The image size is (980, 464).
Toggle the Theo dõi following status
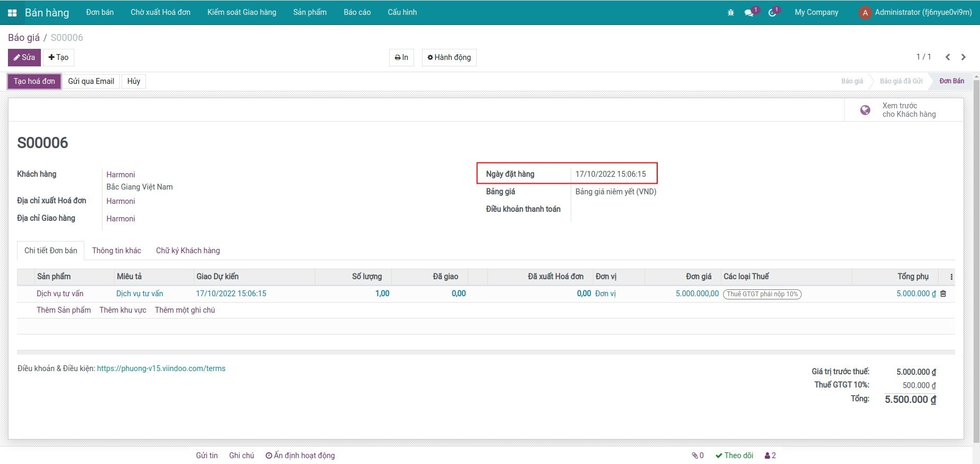(734, 456)
